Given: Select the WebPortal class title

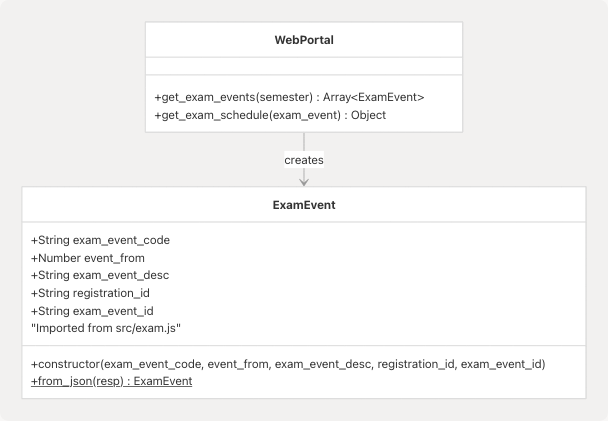Looking at the screenshot, I should click(x=304, y=40).
